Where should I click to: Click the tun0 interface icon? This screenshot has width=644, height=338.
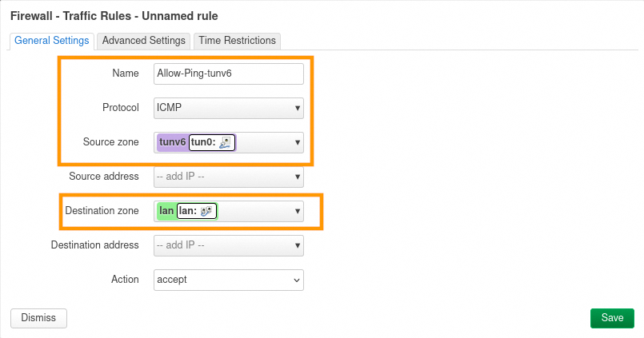[x=225, y=142]
